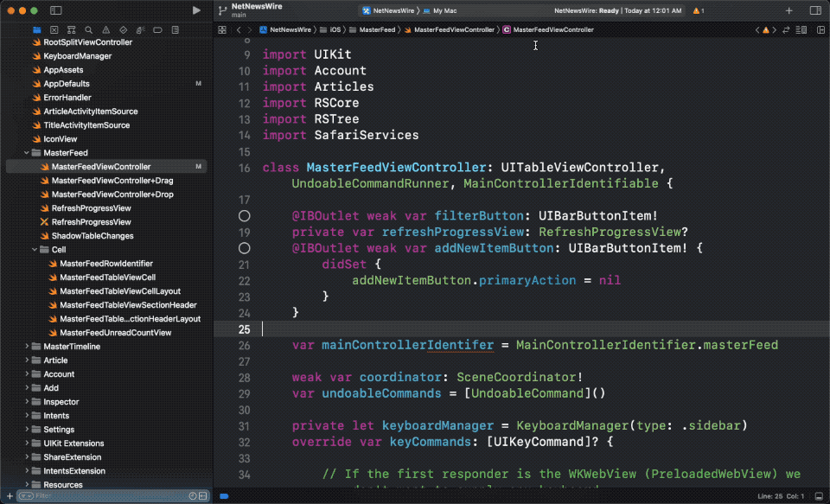Click the warning badge in the activity view
Screen dimensions: 830x504
pos(697,11)
